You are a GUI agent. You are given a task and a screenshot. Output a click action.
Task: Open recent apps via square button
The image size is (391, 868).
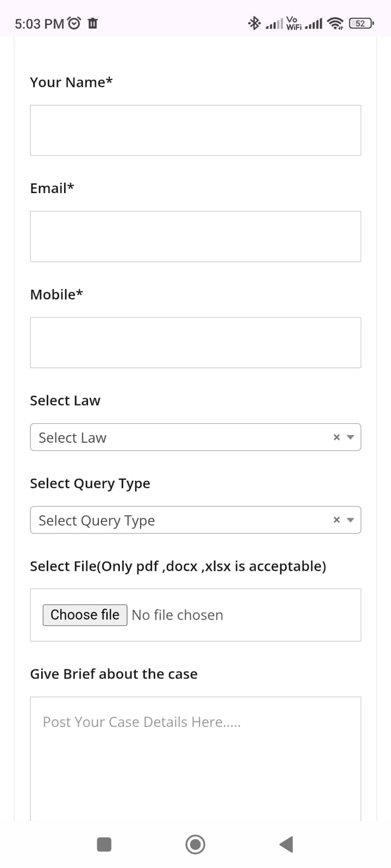(x=104, y=845)
